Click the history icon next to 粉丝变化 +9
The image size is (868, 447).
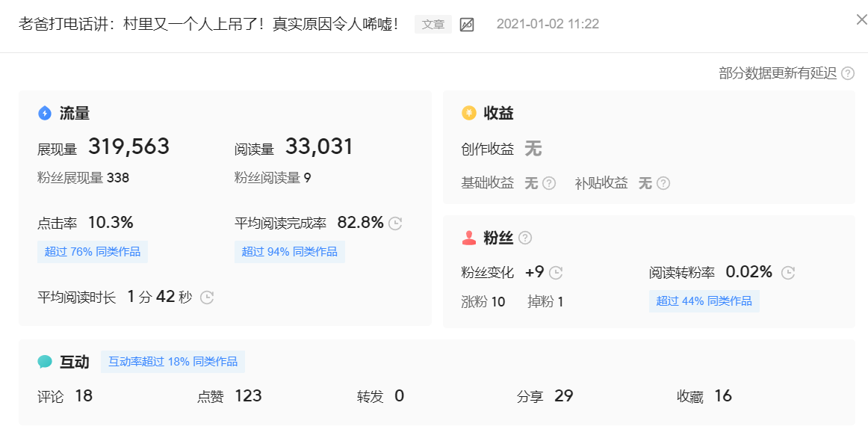click(x=555, y=272)
